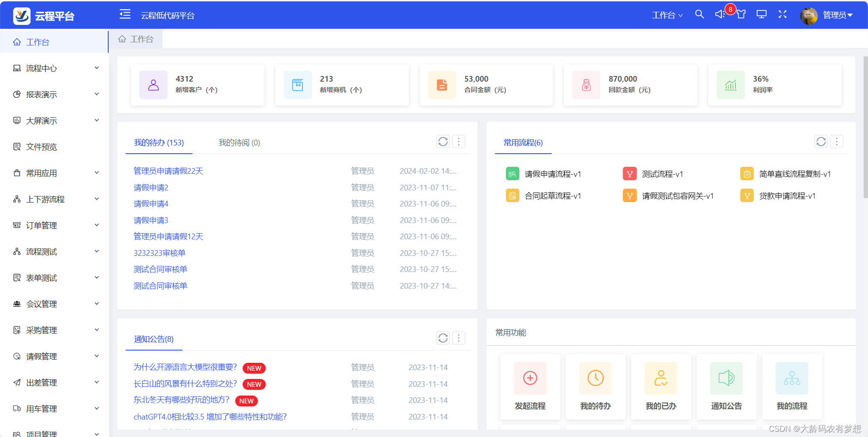Select 工作台 in the sidebar

click(x=54, y=42)
